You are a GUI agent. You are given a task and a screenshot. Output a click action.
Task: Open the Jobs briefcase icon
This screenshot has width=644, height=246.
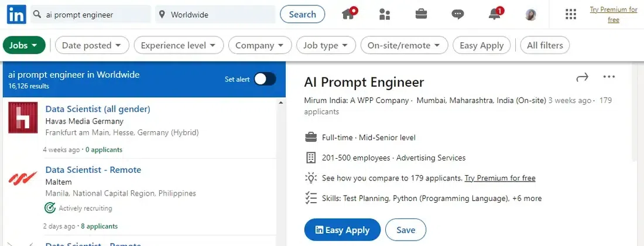pyautogui.click(x=420, y=14)
